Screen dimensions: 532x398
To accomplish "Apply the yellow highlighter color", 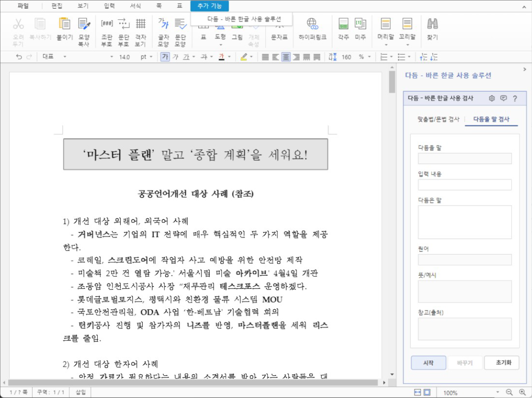I will click(244, 57).
